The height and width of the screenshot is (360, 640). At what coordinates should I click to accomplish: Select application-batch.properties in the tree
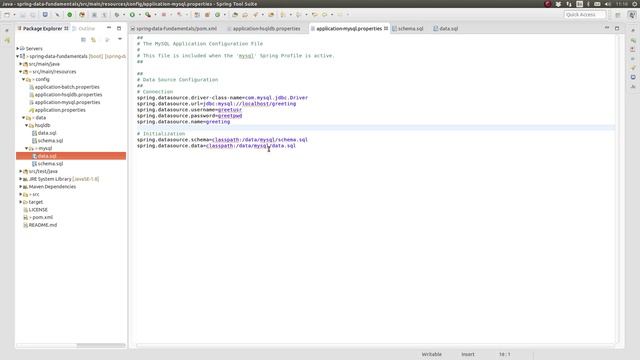pyautogui.click(x=67, y=87)
